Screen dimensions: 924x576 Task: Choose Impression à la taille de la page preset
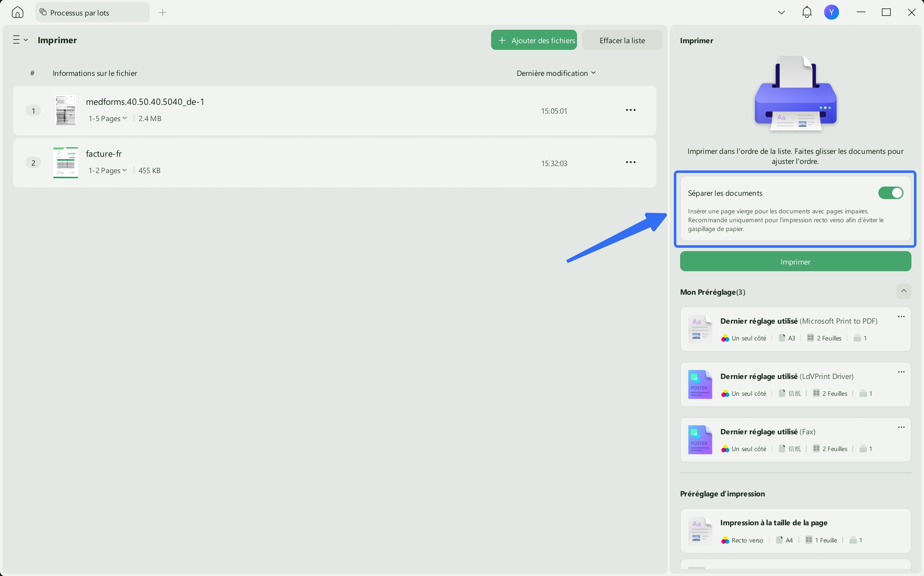point(795,531)
